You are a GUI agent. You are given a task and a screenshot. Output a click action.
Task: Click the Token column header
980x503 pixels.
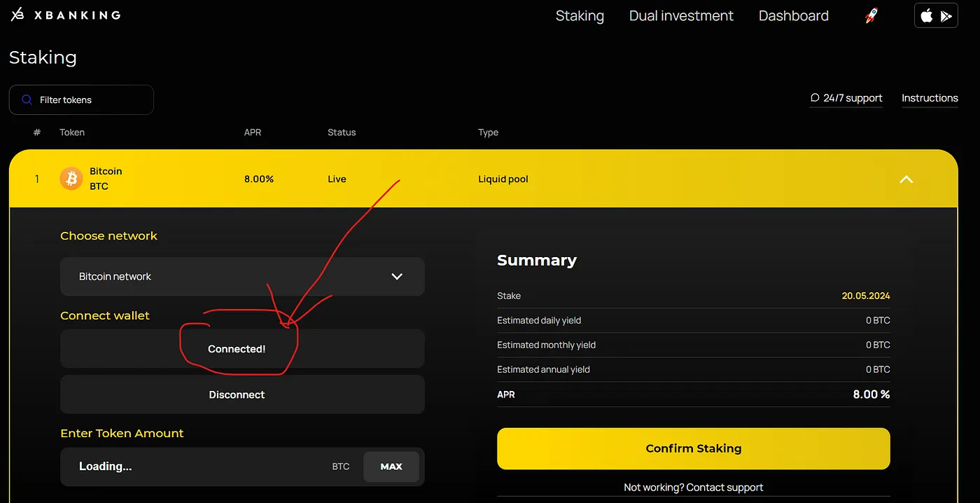(x=72, y=132)
